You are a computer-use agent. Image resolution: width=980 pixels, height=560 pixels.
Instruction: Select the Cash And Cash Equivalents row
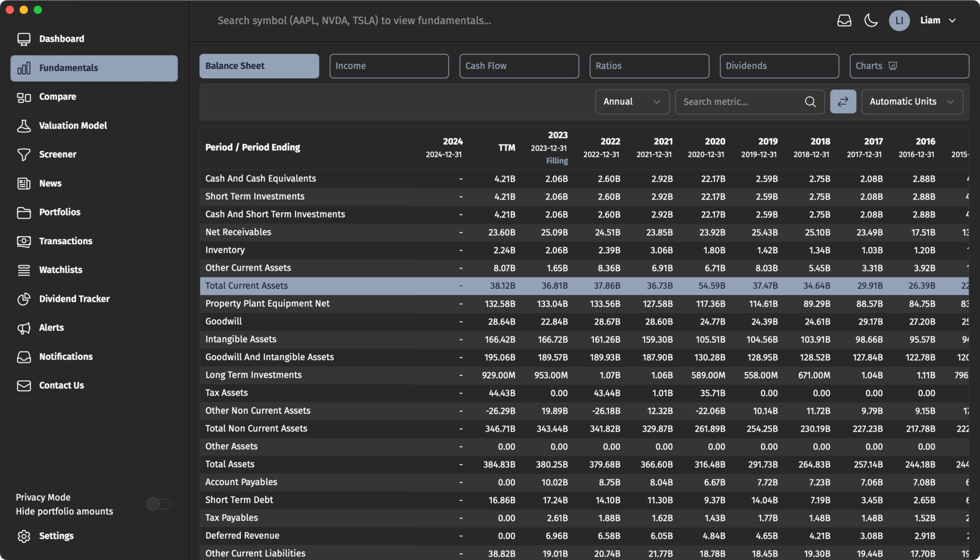coord(584,179)
